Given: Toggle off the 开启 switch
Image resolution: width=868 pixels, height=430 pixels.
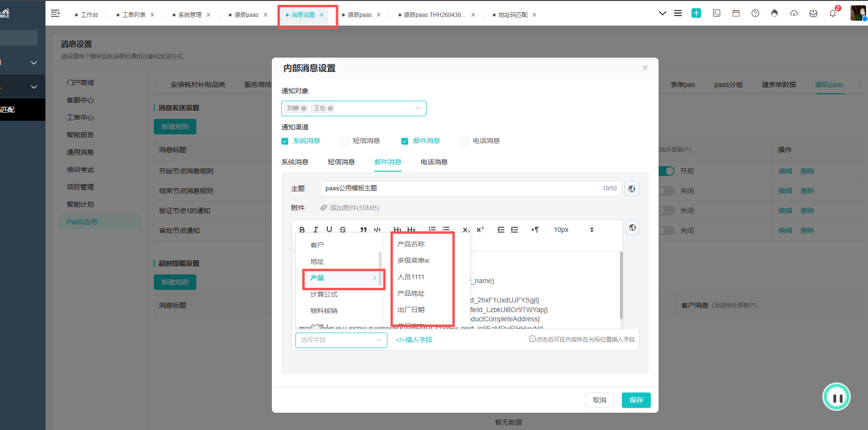Looking at the screenshot, I should (666, 171).
